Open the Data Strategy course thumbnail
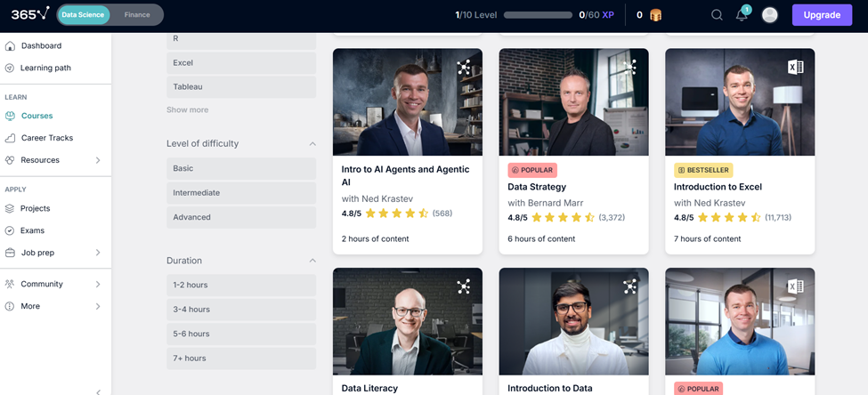 click(573, 102)
